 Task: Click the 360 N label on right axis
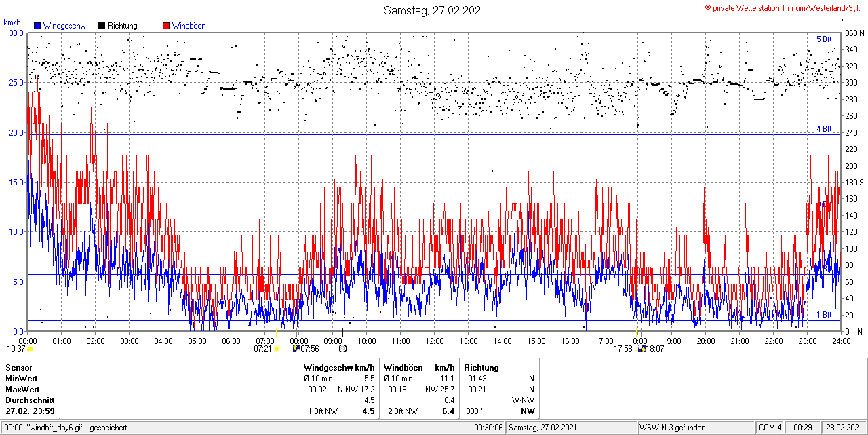coord(854,33)
